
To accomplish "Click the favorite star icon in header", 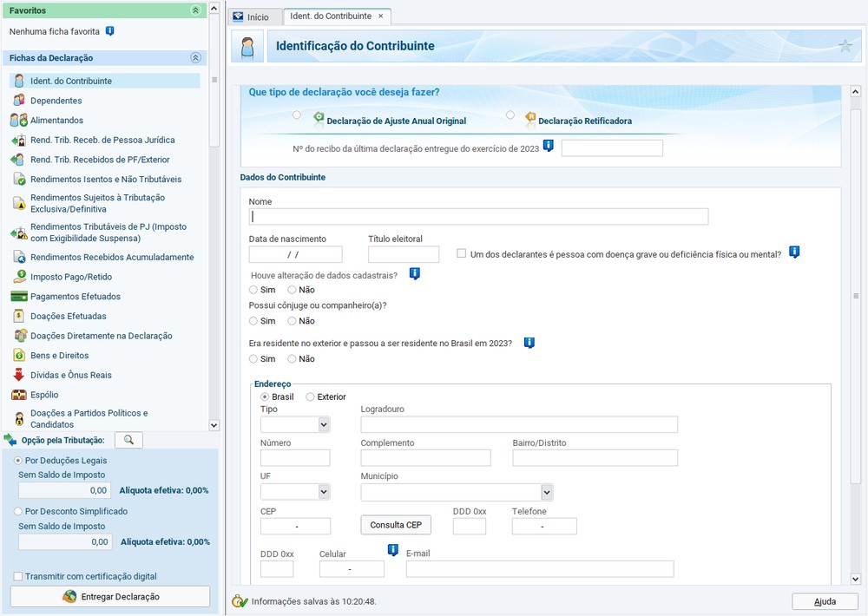I will [845, 47].
